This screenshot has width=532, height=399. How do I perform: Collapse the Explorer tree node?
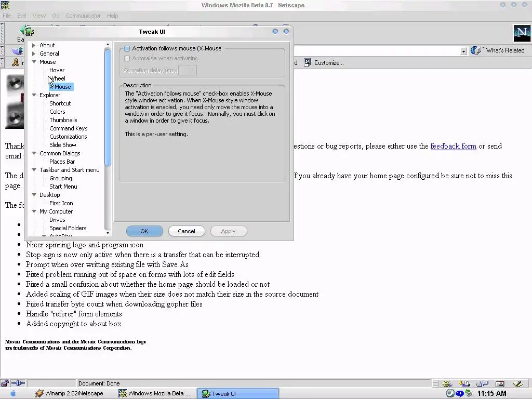click(x=34, y=95)
